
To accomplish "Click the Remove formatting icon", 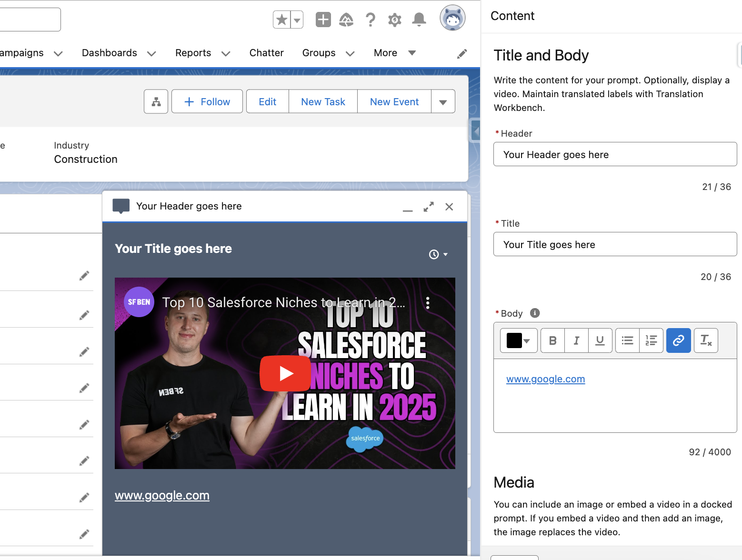I will click(705, 340).
